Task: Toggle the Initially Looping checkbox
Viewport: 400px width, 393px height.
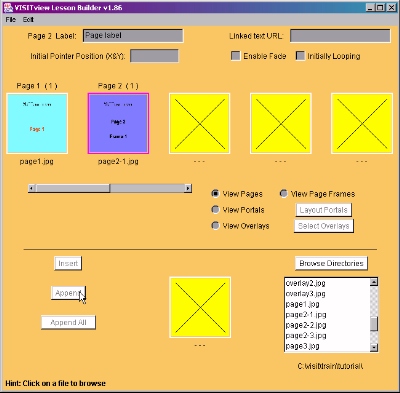Action: 300,56
